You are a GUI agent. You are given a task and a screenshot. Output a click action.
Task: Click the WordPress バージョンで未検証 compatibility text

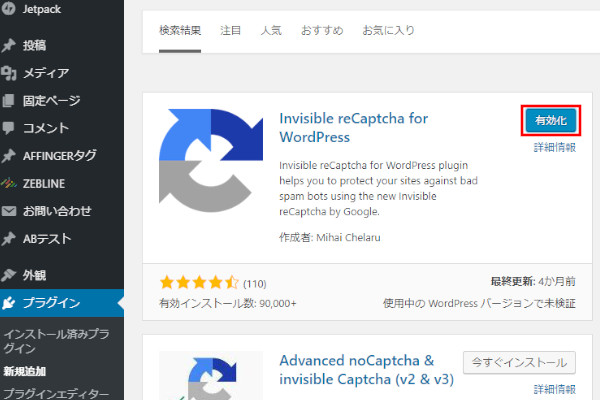tap(479, 304)
